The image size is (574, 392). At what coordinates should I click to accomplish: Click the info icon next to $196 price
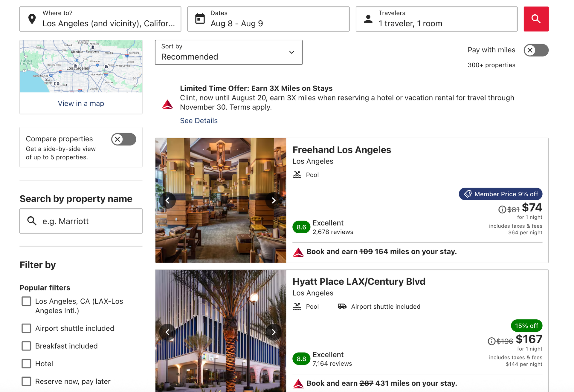point(491,341)
